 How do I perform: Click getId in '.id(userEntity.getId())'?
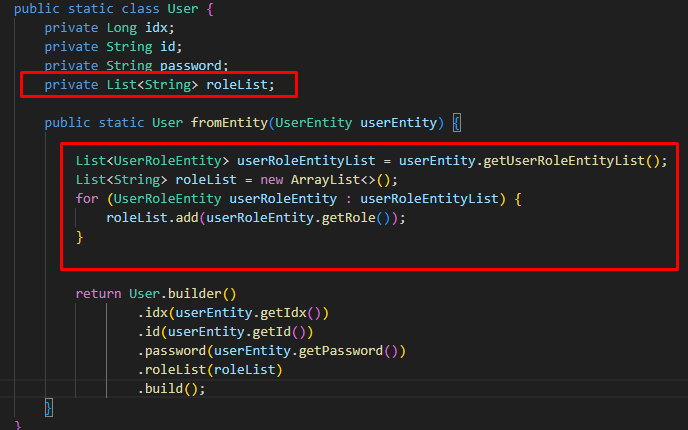tap(272, 332)
